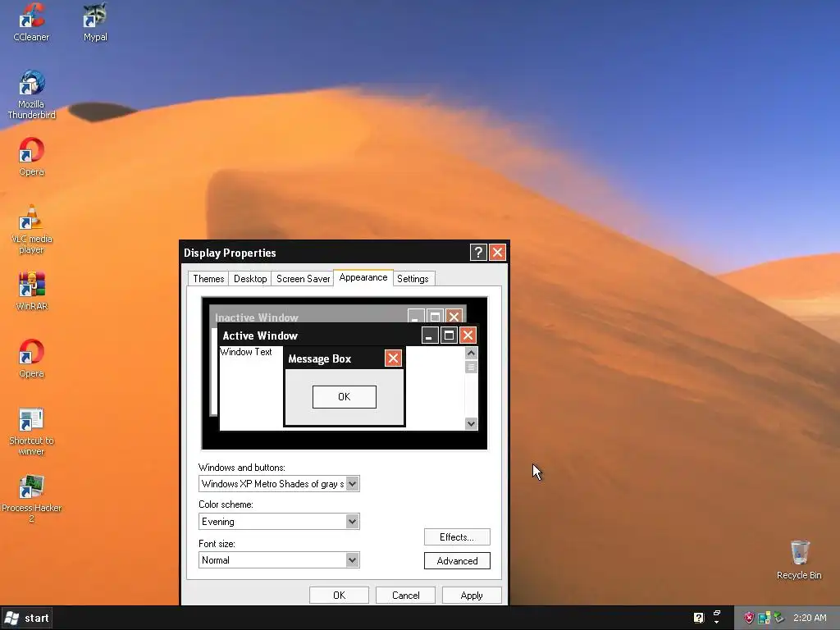Image resolution: width=840 pixels, height=630 pixels.
Task: Click the preview scrollbar up arrow
Action: [x=471, y=353]
